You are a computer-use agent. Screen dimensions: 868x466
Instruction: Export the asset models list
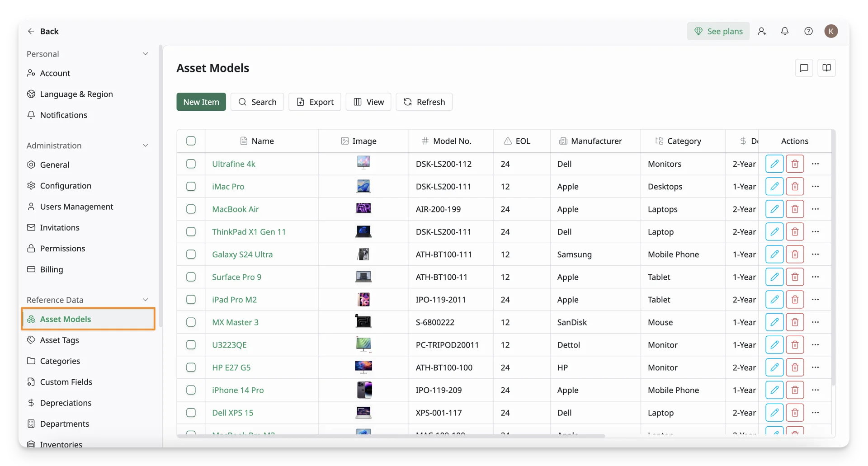pos(315,102)
